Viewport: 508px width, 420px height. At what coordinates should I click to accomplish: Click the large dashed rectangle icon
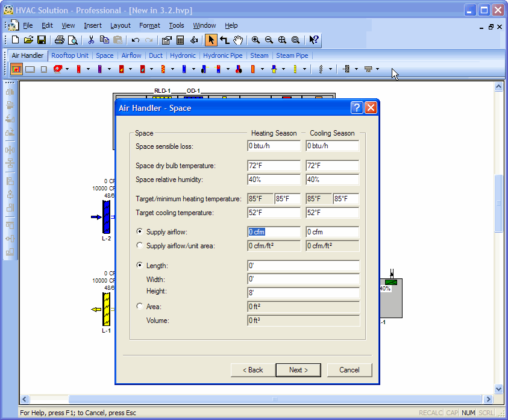(30, 69)
